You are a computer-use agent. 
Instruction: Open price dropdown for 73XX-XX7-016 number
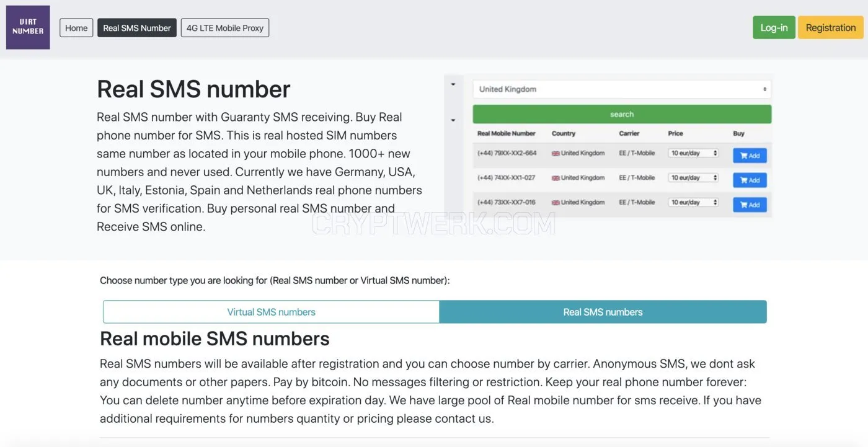click(693, 203)
